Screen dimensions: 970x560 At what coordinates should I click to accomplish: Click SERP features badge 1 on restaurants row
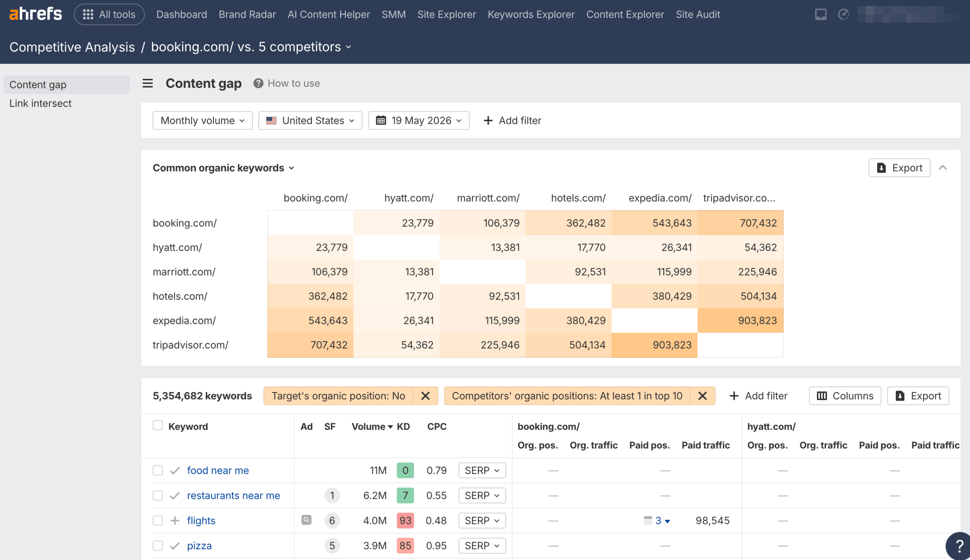point(332,495)
